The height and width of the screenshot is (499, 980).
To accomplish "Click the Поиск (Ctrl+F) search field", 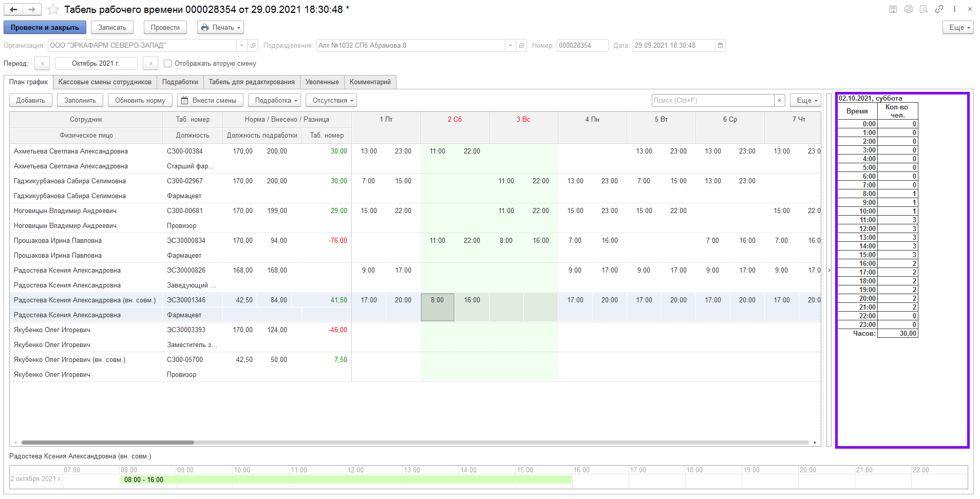I will [x=712, y=101].
